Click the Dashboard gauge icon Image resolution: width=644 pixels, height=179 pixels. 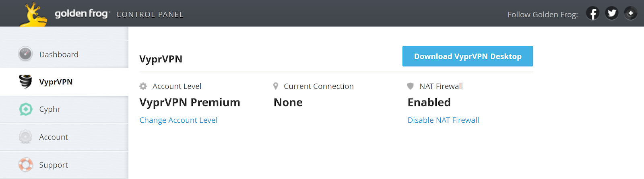click(25, 54)
